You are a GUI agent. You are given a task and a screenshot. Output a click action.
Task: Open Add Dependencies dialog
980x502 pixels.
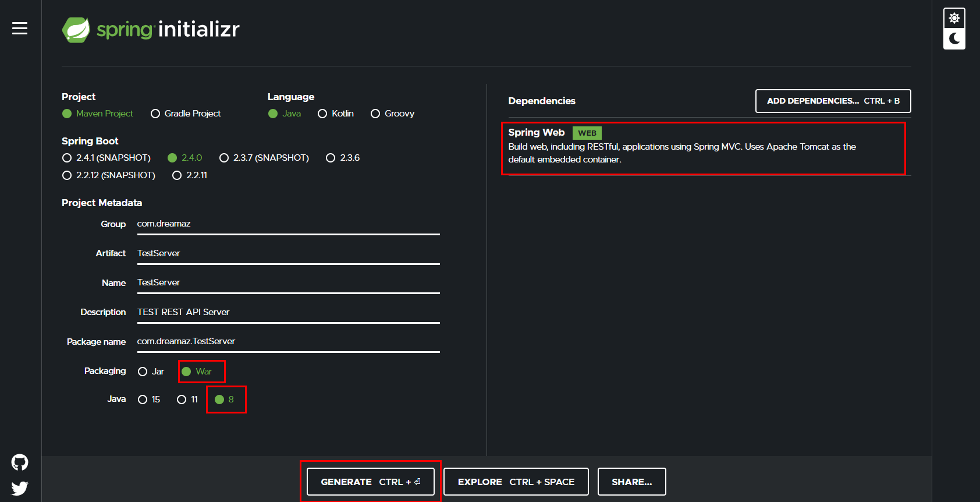coord(833,101)
